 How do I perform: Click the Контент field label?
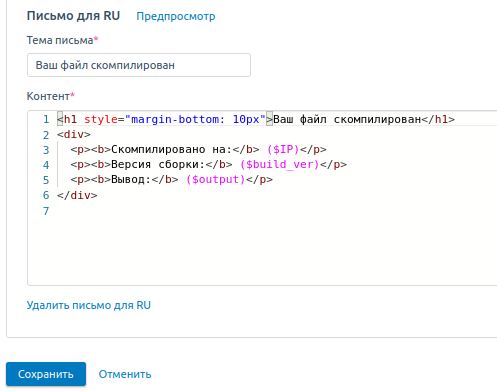[48, 96]
